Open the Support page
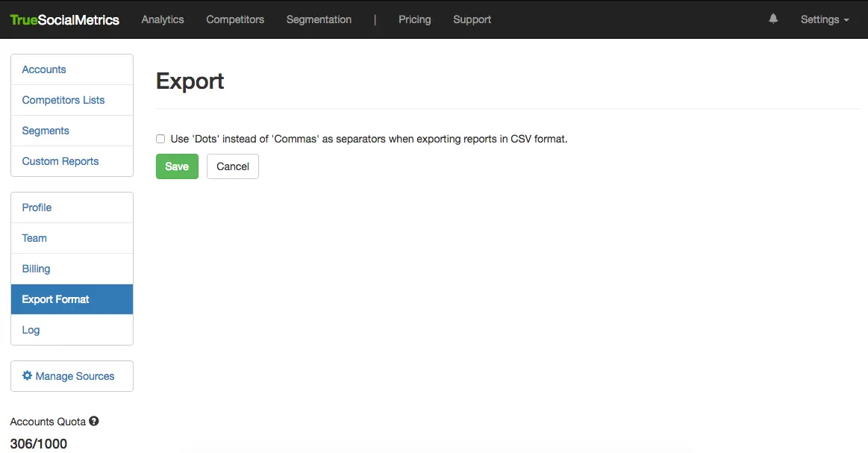The image size is (868, 453). point(472,19)
